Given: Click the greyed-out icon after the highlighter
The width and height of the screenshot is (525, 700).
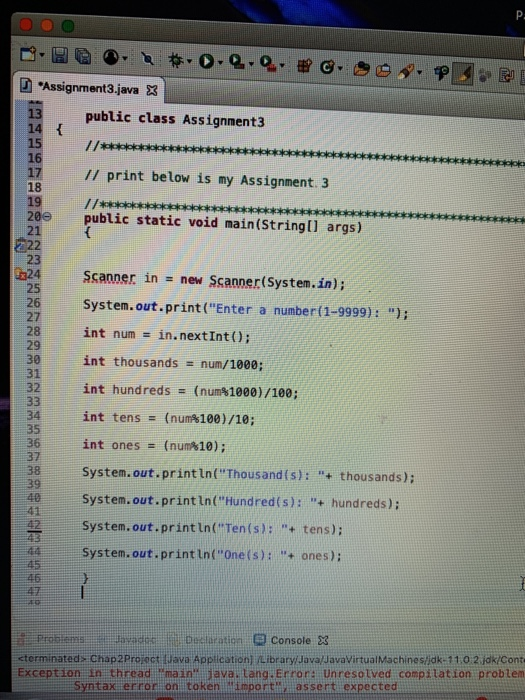Looking at the screenshot, I should click(485, 75).
